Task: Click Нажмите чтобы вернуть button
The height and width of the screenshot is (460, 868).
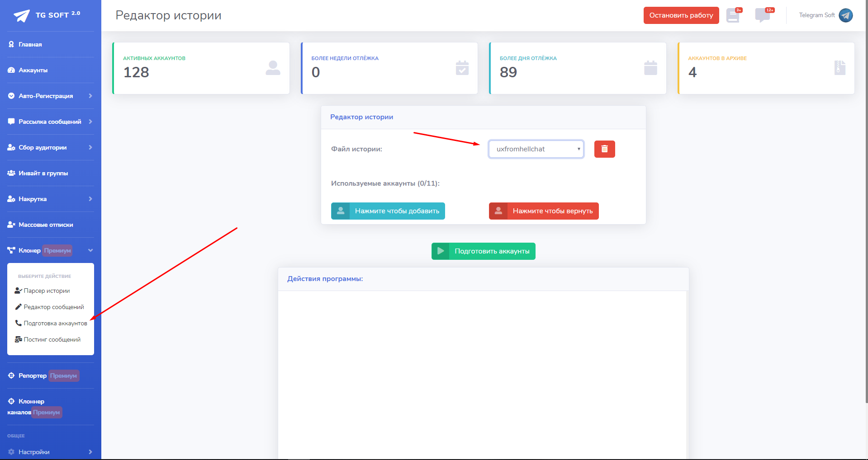Action: click(544, 211)
